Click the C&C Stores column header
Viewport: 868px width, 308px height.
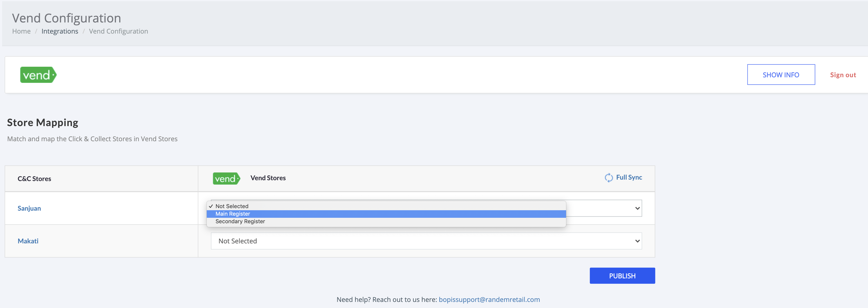click(x=34, y=179)
